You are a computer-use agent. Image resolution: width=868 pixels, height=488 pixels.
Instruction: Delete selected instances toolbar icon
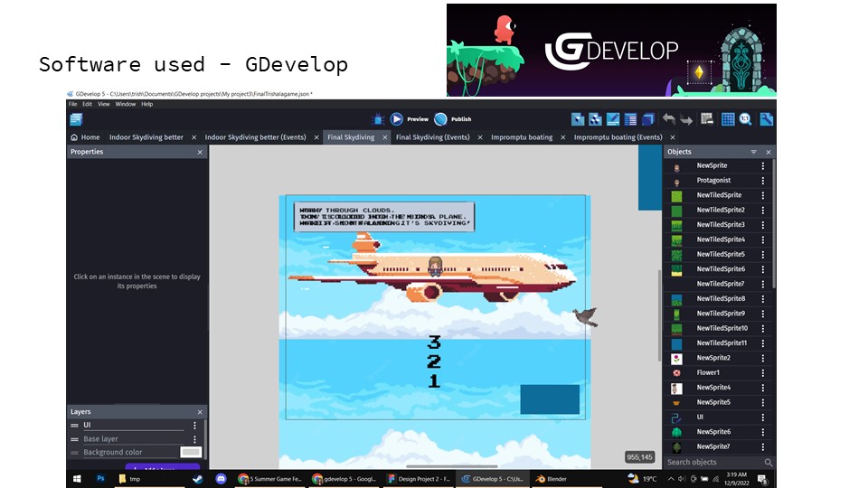707,119
